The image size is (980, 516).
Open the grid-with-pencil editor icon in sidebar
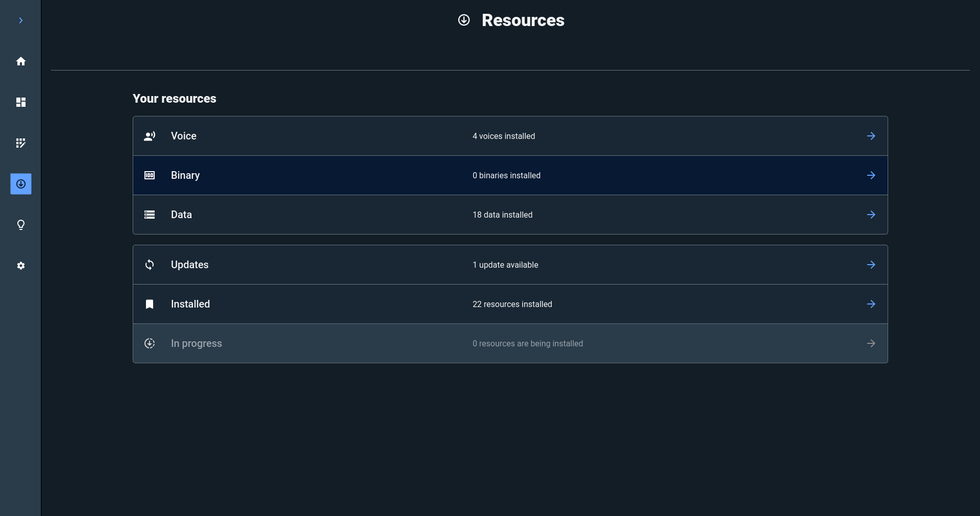pos(21,143)
